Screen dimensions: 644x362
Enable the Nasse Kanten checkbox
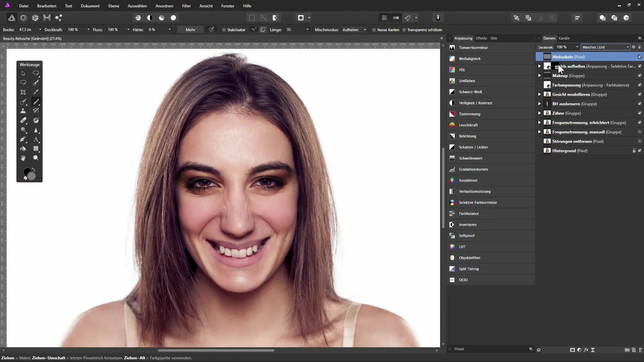pos(374,30)
